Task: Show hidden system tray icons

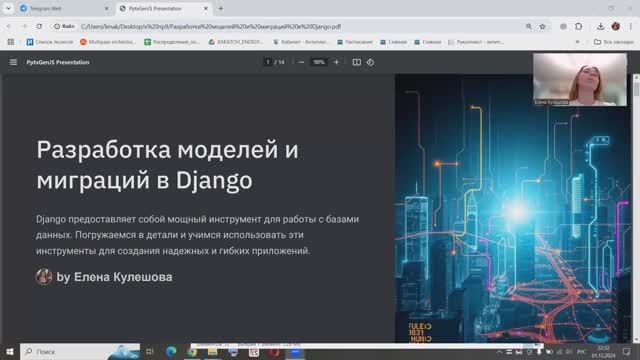Action: (499, 352)
